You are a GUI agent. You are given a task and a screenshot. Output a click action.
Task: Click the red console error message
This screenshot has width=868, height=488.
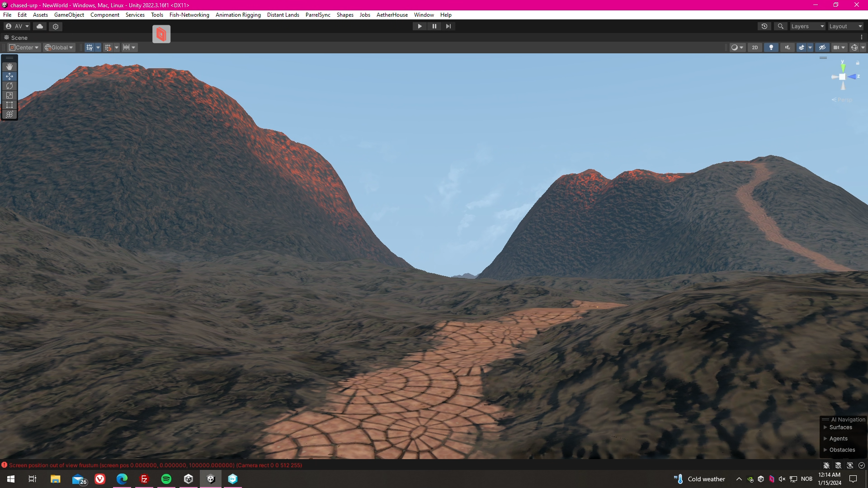pos(155,465)
